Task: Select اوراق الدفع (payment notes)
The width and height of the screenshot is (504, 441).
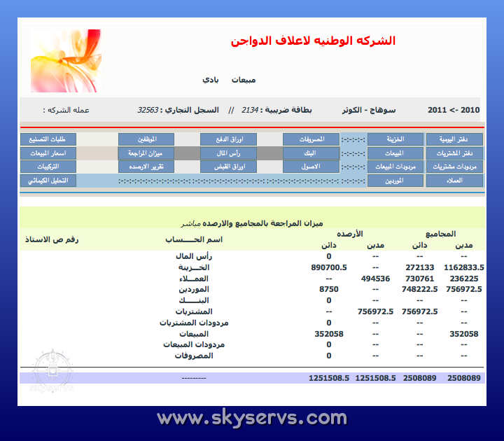Action: [228, 139]
